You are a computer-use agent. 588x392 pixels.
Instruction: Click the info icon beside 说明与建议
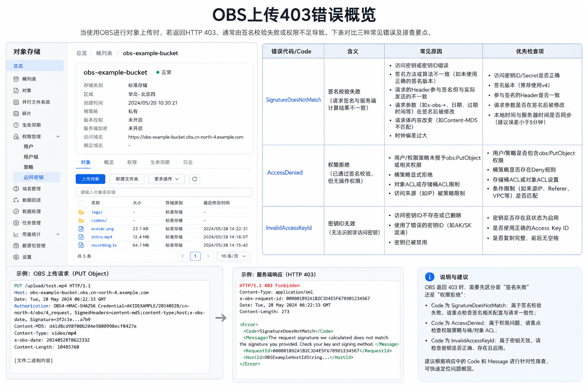tap(430, 277)
